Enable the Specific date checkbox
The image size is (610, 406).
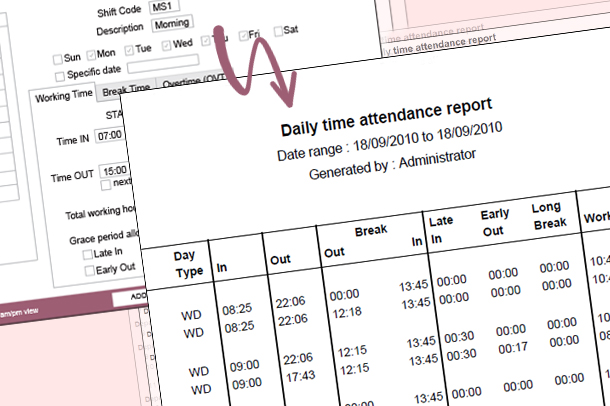click(x=60, y=76)
